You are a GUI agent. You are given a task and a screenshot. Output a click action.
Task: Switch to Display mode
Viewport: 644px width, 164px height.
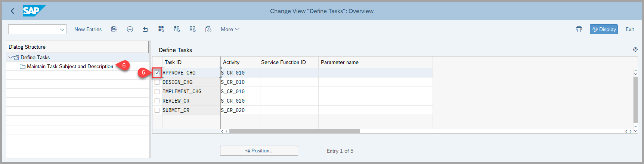click(x=603, y=29)
